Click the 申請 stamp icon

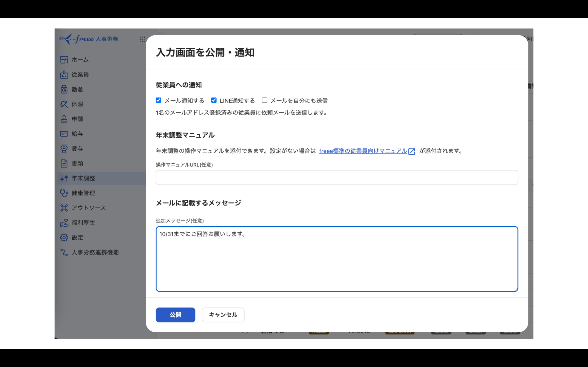pos(64,119)
